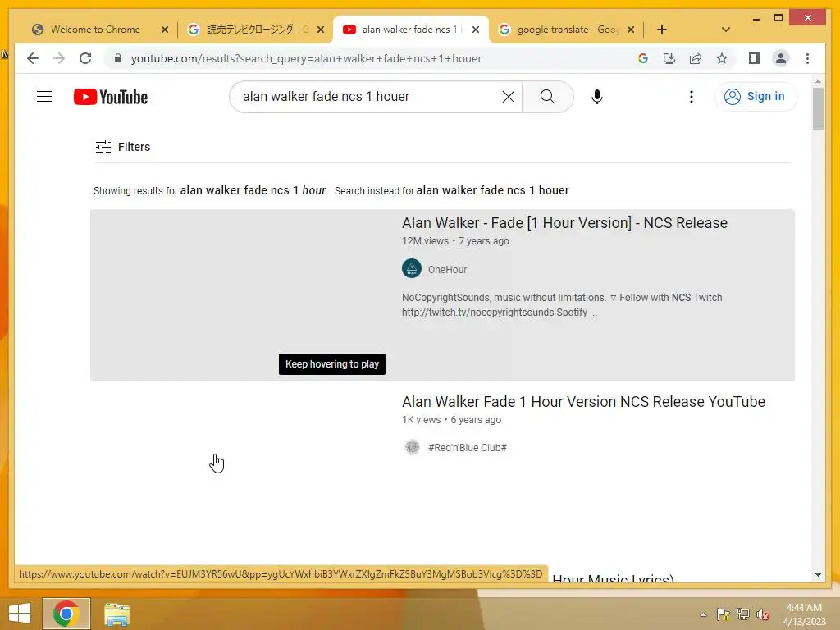The height and width of the screenshot is (630, 840).
Task: Show hidden tray icons arrow
Action: coord(703,614)
